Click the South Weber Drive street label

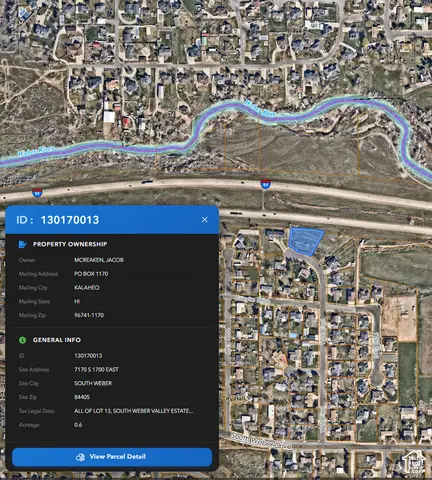261,440
